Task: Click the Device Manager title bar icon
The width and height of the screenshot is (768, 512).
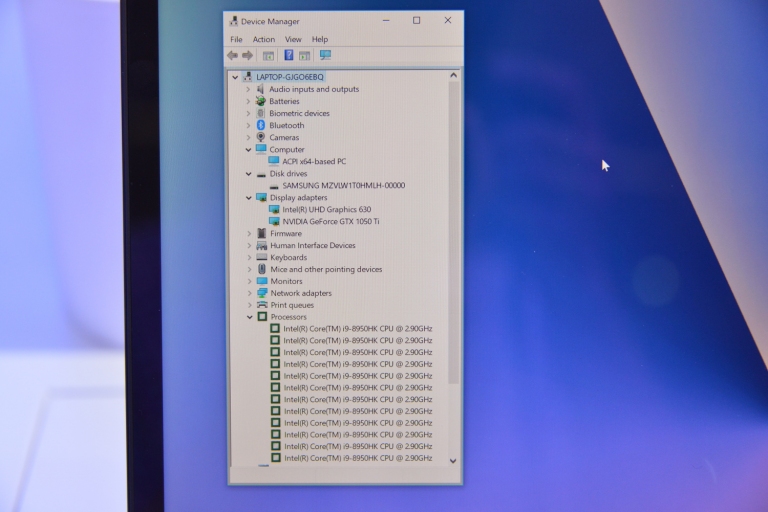Action: (234, 21)
